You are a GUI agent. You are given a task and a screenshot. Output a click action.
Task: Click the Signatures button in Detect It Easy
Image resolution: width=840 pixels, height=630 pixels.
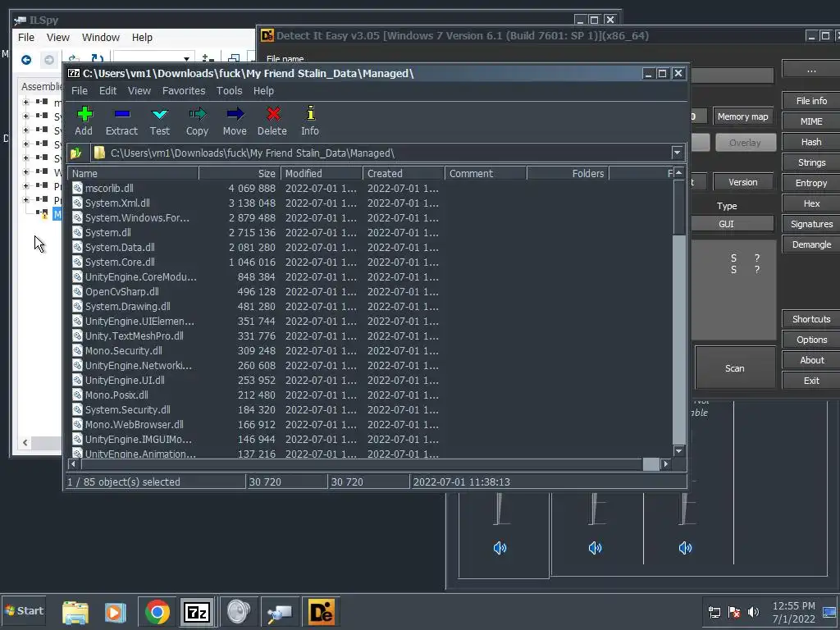point(811,224)
